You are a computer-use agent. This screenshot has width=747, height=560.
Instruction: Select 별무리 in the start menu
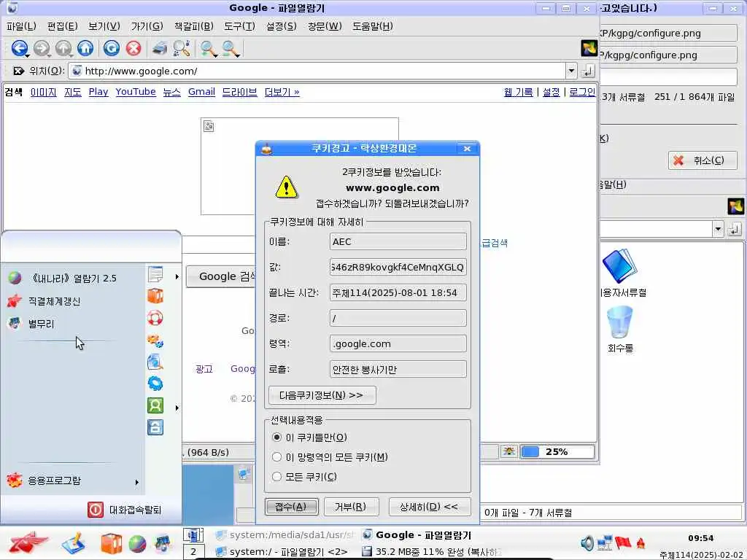click(x=74, y=324)
